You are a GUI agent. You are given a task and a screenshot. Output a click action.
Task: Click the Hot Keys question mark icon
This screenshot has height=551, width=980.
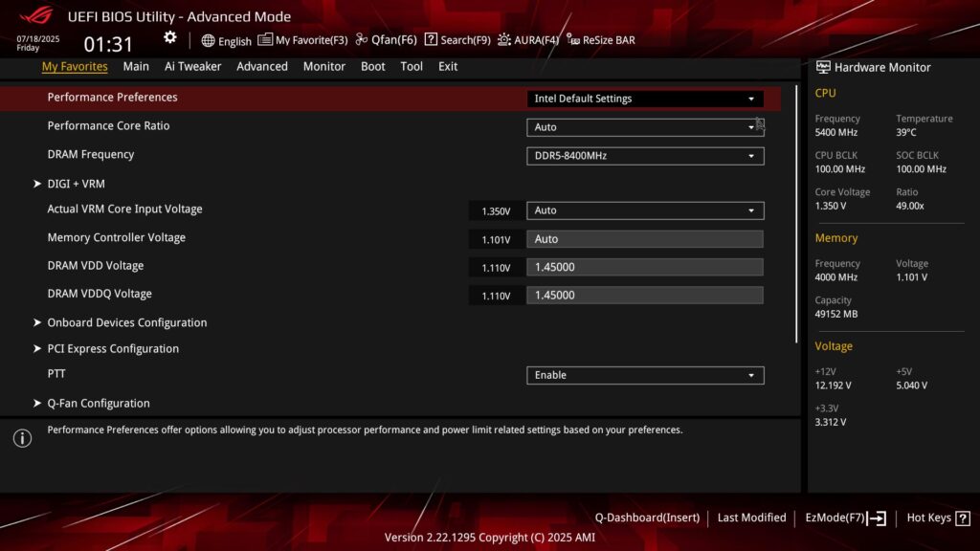[963, 518]
